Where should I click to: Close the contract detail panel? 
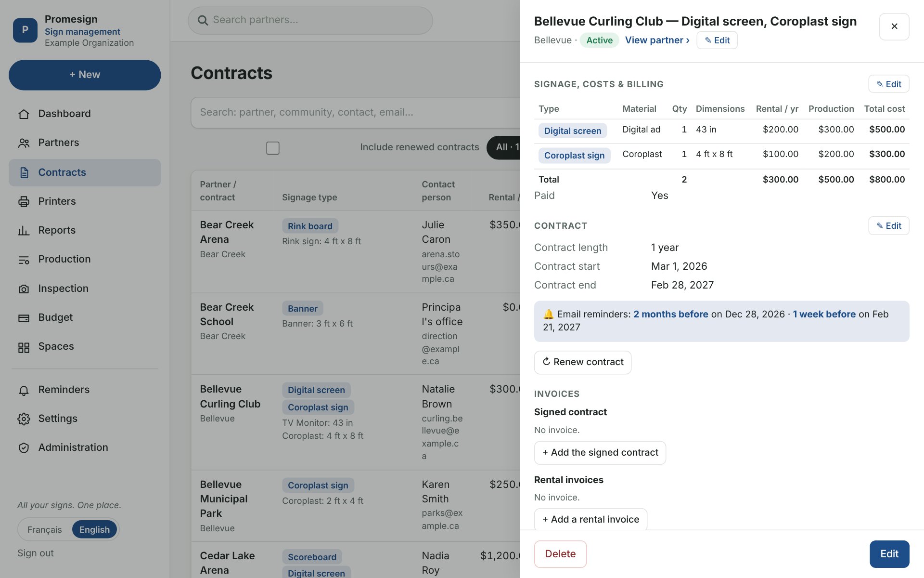coord(894,26)
